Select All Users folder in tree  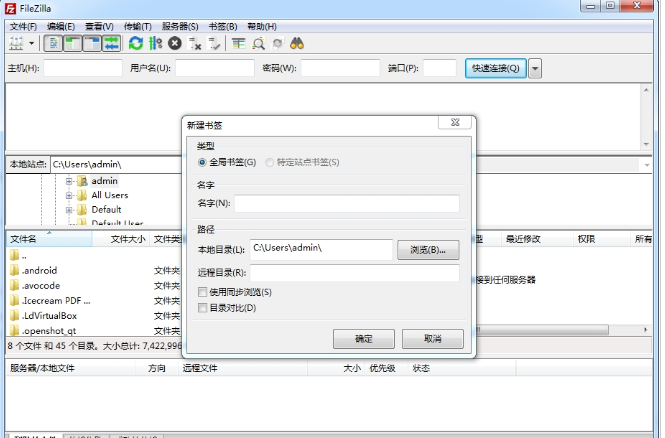110,195
